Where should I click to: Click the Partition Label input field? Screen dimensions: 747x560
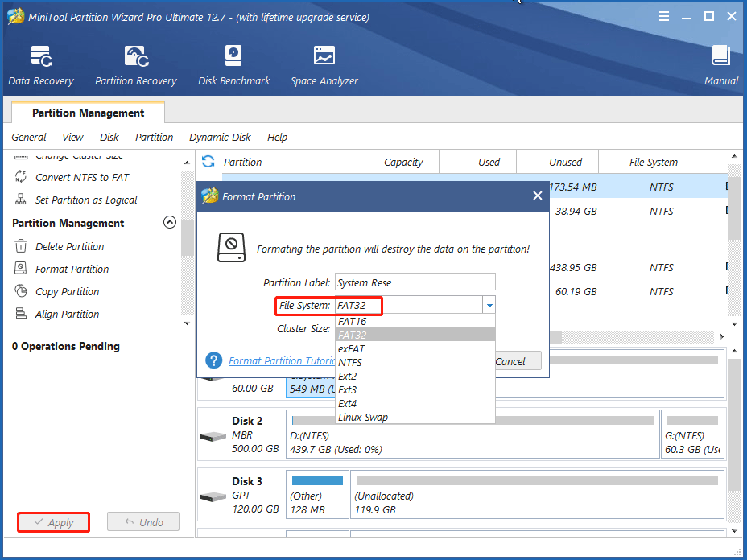pyautogui.click(x=415, y=282)
